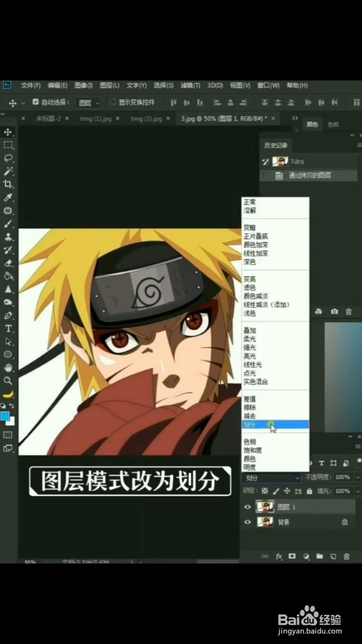The height and width of the screenshot is (644, 362).
Task: Open the 文件(F) menu
Action: coord(31,86)
